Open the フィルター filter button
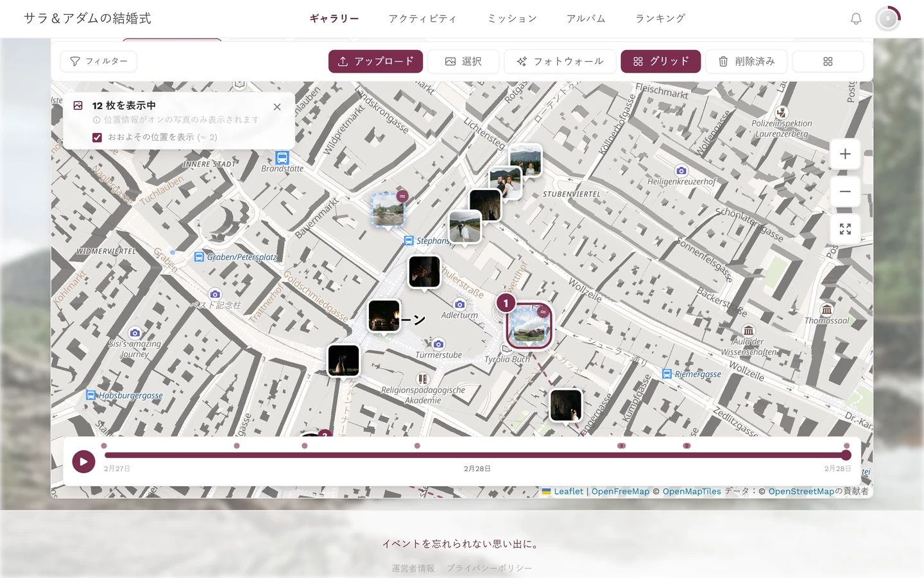The image size is (924, 578). [99, 61]
